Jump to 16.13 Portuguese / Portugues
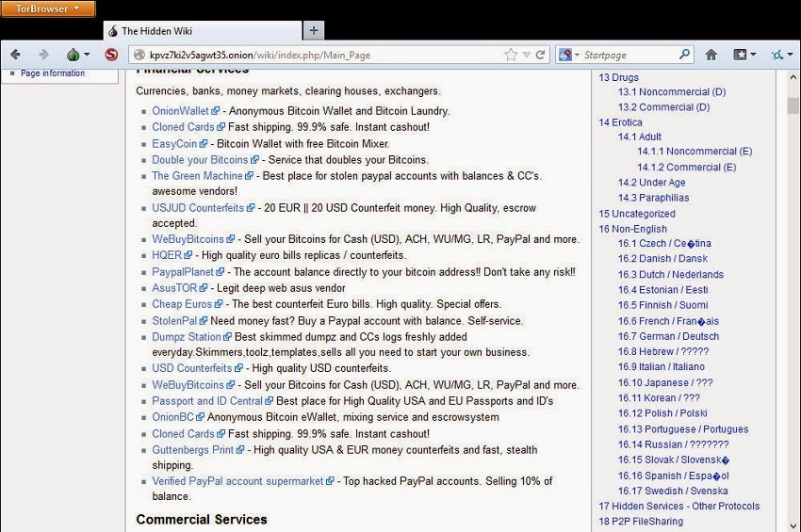Screen dimensions: 801x532 tap(683, 428)
